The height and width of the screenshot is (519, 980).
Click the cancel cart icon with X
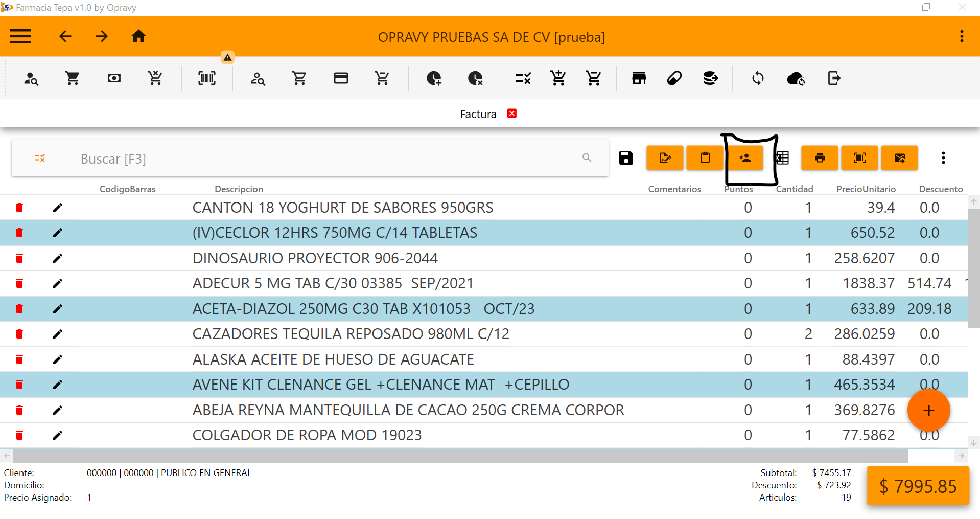[x=155, y=78]
